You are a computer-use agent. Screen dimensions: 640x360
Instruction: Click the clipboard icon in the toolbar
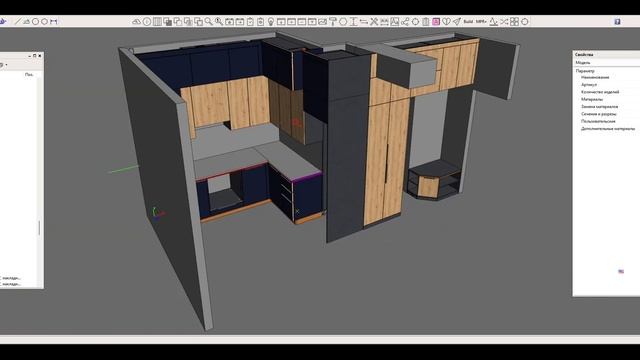(250, 22)
